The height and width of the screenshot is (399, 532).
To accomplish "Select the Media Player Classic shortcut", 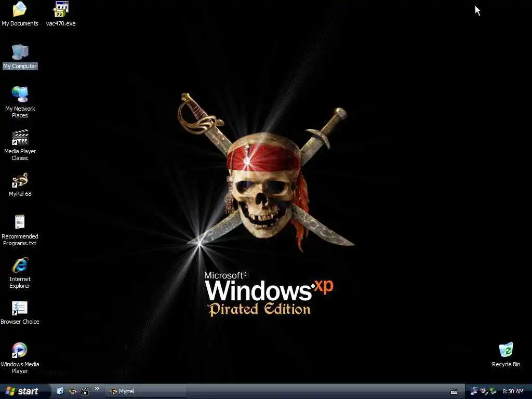I will click(x=20, y=137).
